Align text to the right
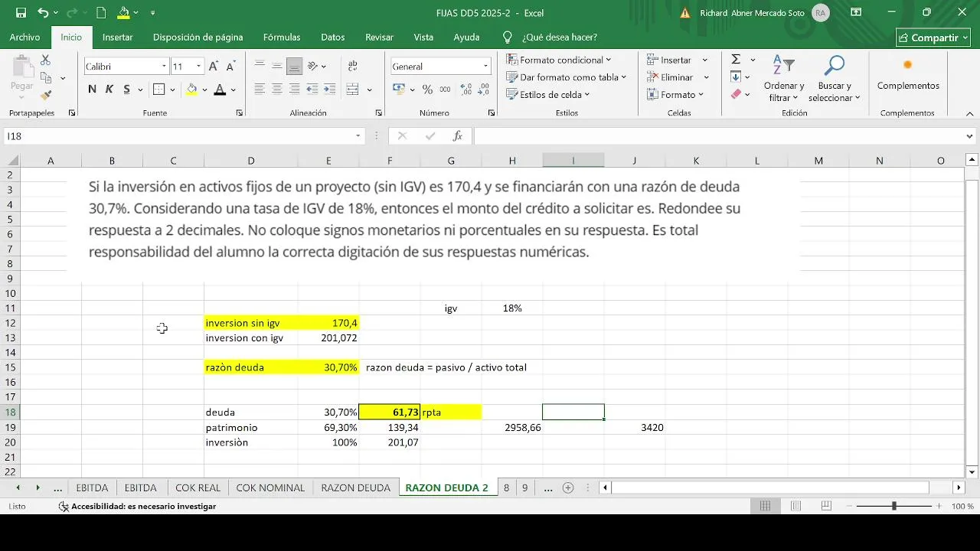 295,90
